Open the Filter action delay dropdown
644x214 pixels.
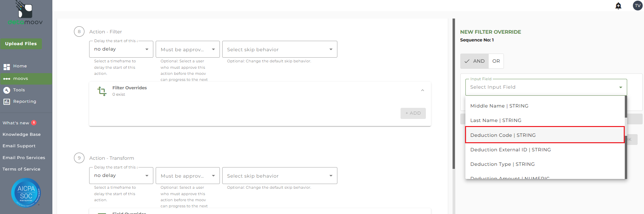121,50
